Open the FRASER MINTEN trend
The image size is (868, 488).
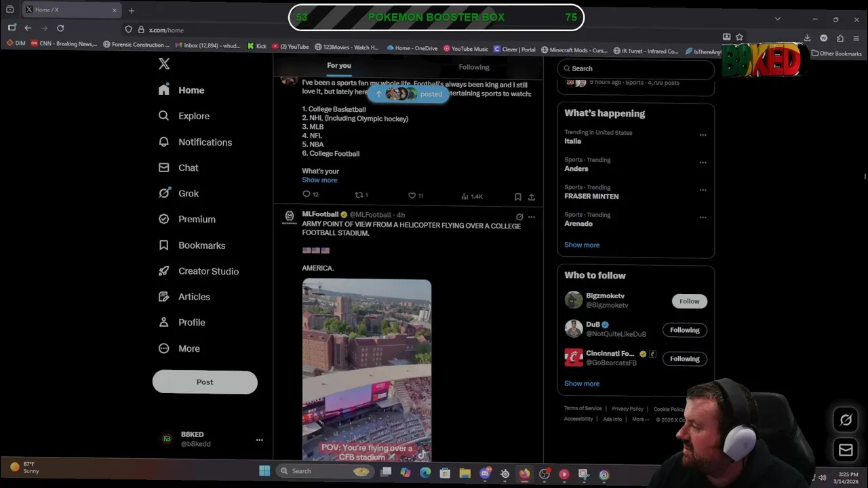pyautogui.click(x=591, y=197)
